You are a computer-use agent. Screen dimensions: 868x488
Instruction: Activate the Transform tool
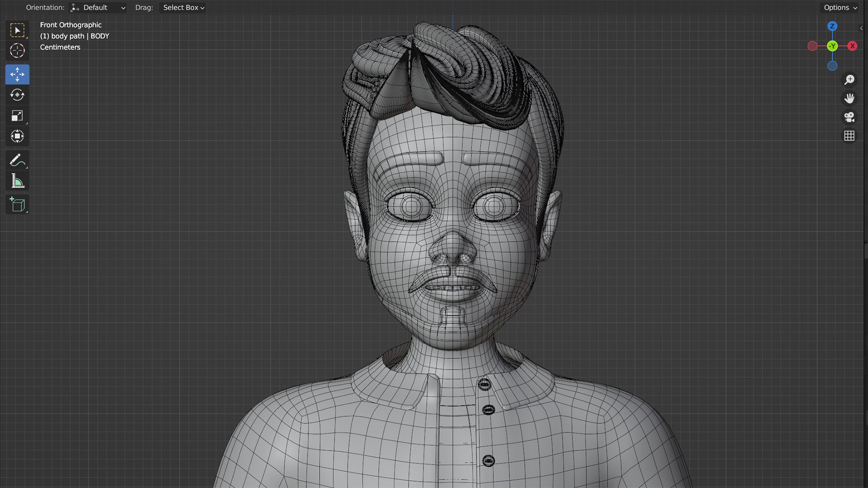(x=17, y=136)
